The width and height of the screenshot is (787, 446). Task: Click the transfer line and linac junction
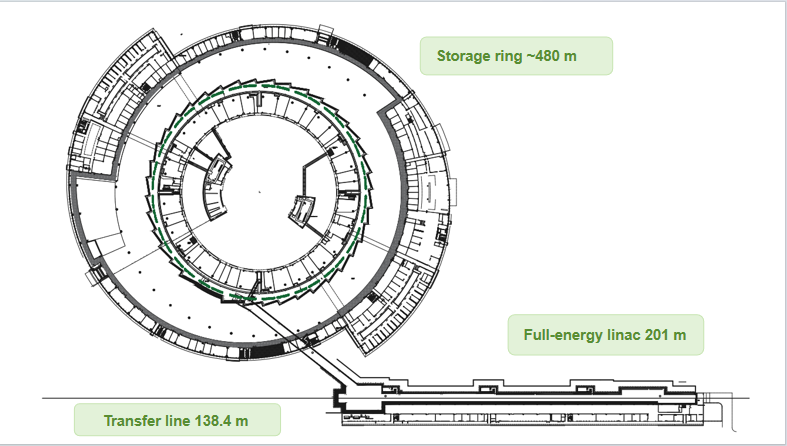coord(345,392)
